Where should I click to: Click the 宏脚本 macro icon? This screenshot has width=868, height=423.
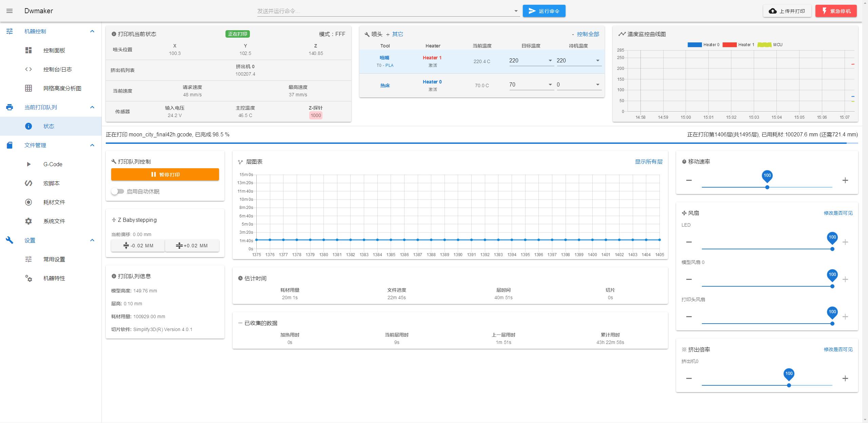coord(28,183)
